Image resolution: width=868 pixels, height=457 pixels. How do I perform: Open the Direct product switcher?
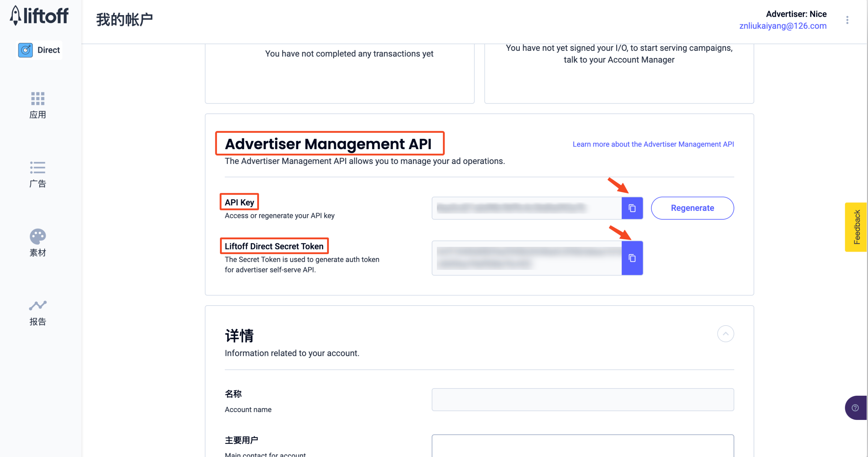pos(39,50)
